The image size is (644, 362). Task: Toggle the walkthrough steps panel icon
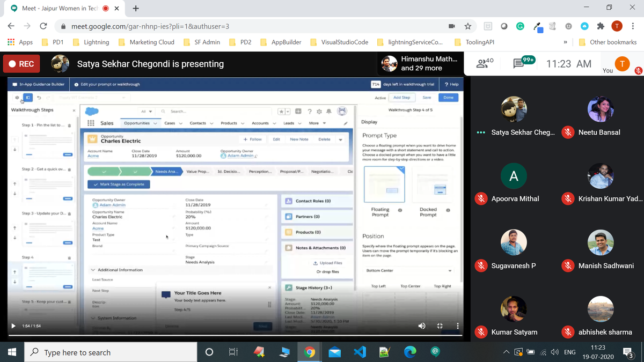pos(28,98)
